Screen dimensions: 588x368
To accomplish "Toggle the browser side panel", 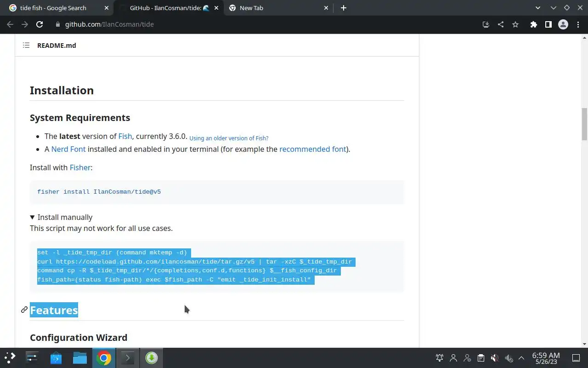I will 548,24.
